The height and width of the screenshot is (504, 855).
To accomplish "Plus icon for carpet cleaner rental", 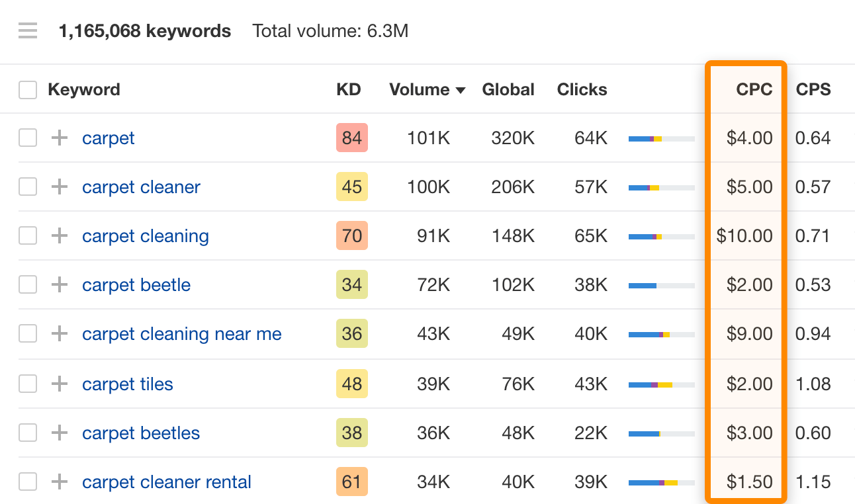I will coord(60,482).
